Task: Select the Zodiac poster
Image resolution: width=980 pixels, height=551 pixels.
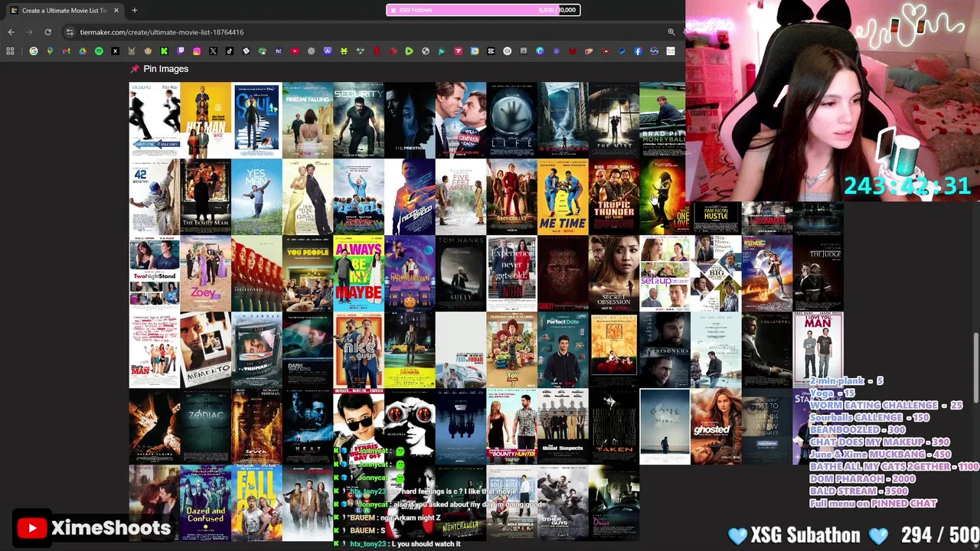Action: 205,426
